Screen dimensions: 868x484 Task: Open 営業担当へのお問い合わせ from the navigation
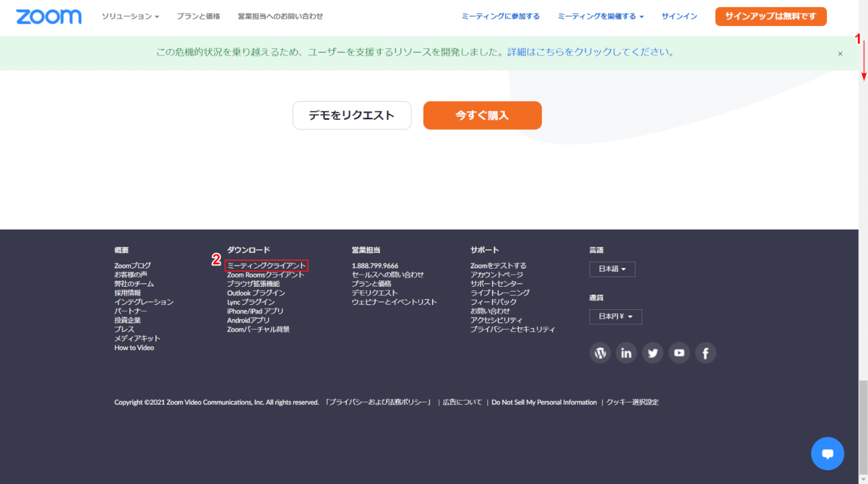(280, 16)
